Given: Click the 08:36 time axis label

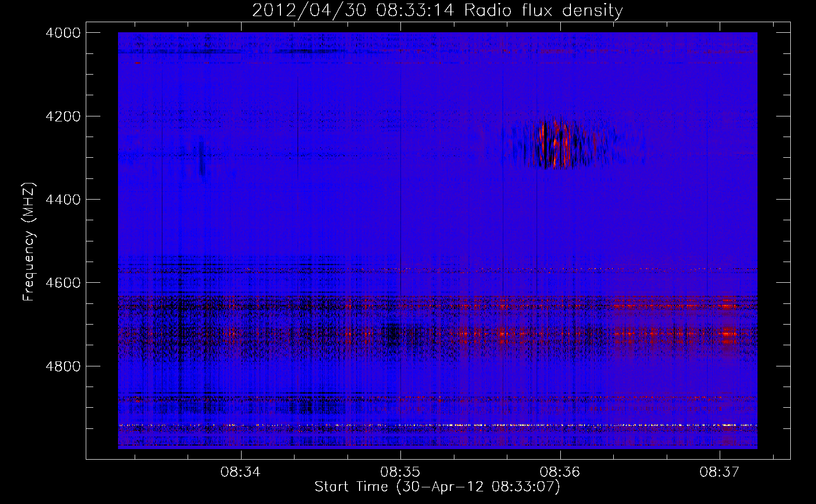Looking at the screenshot, I should 560,472.
